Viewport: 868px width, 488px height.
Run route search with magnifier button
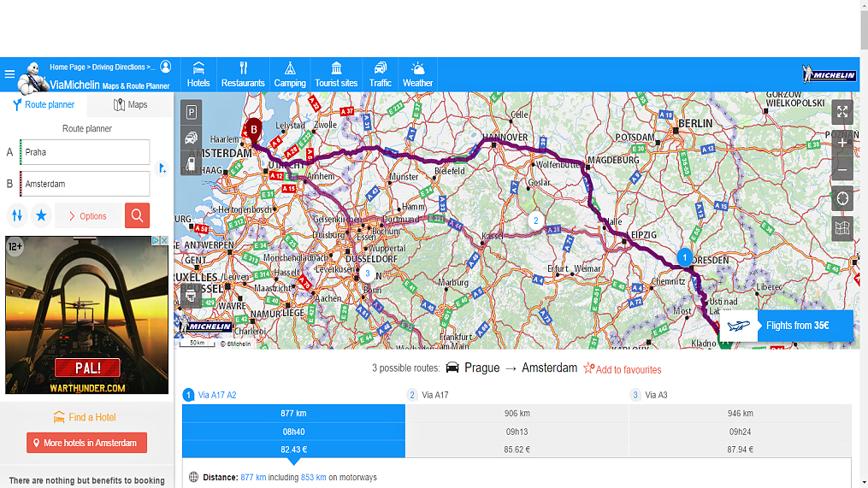click(x=138, y=215)
